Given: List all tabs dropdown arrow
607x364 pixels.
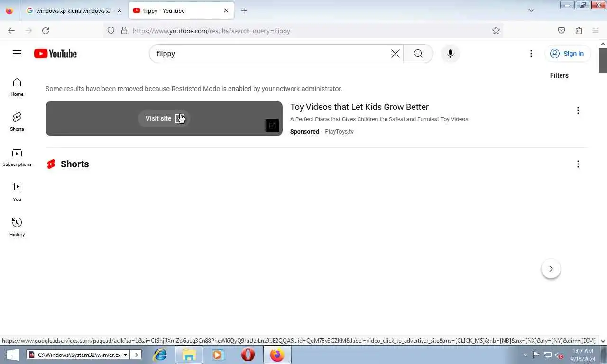Looking at the screenshot, I should point(531,10).
